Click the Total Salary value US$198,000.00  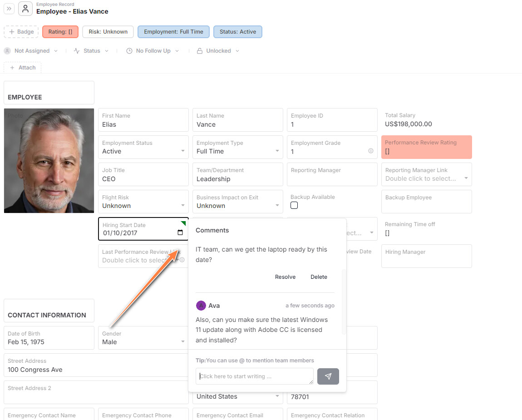[x=409, y=124]
